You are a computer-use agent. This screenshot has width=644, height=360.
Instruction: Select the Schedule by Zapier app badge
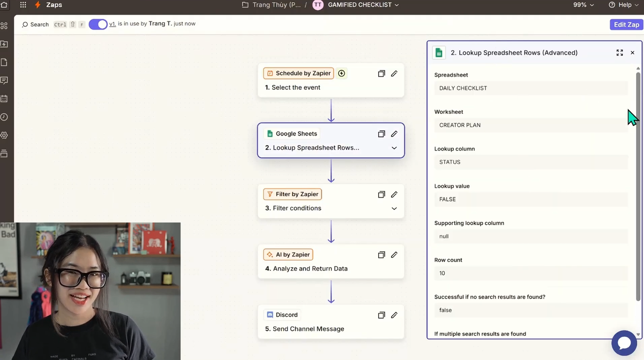pyautogui.click(x=298, y=73)
